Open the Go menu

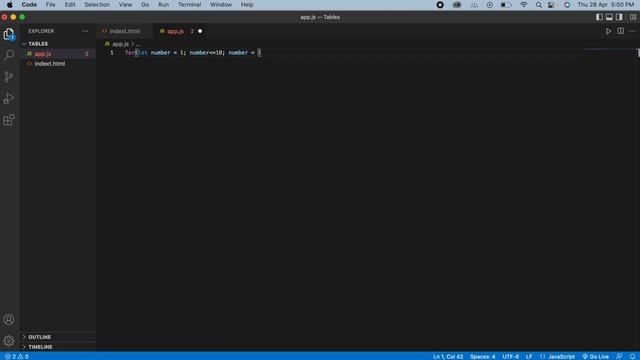tap(145, 4)
